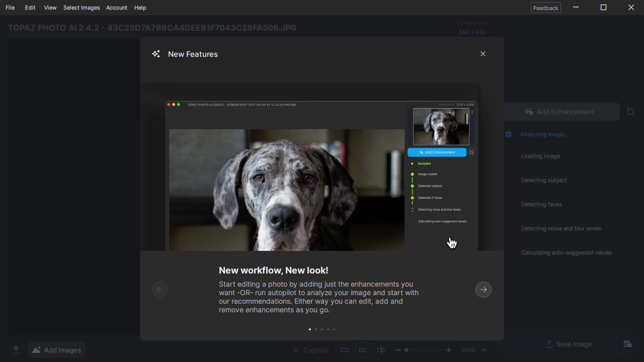This screenshot has width=644, height=362.
Task: Switch to split view layout icon
Action: (x=381, y=350)
